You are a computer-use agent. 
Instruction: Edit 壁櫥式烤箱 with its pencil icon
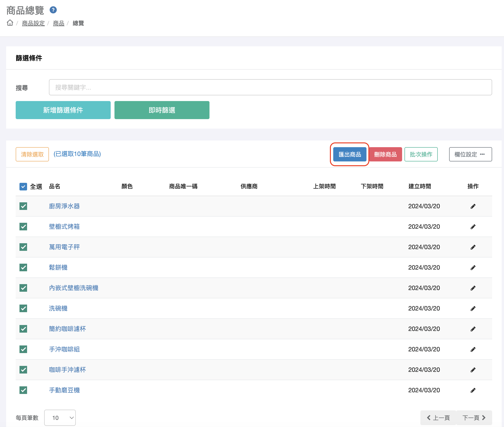click(473, 227)
